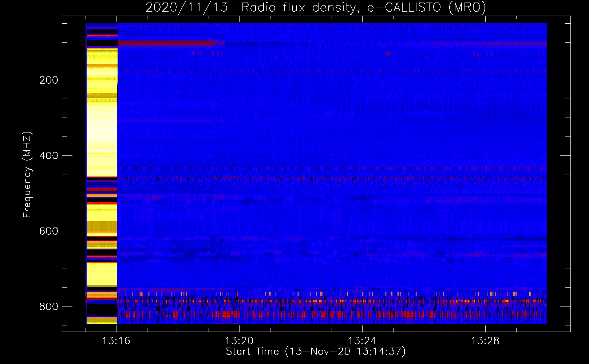This screenshot has width=589, height=364.
Task: Click the 200 frequency tick label
Action: pyautogui.click(x=49, y=80)
